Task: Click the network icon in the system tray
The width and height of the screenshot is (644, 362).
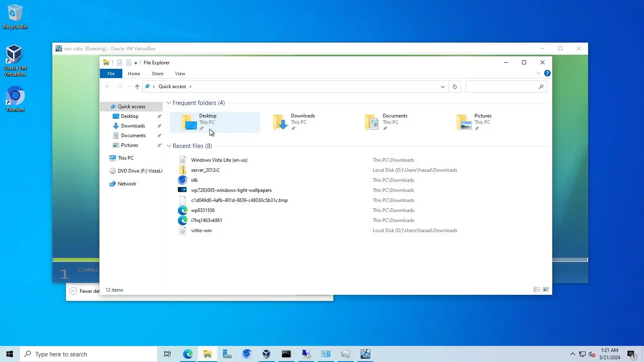Action: pos(582,354)
